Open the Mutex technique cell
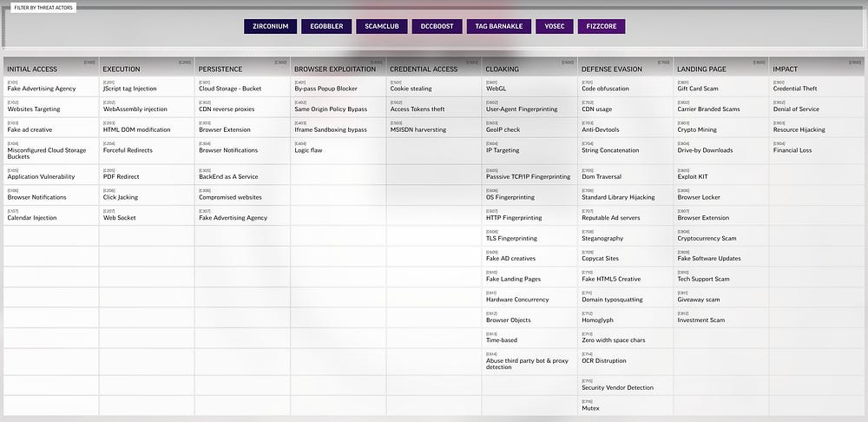 tap(626, 406)
